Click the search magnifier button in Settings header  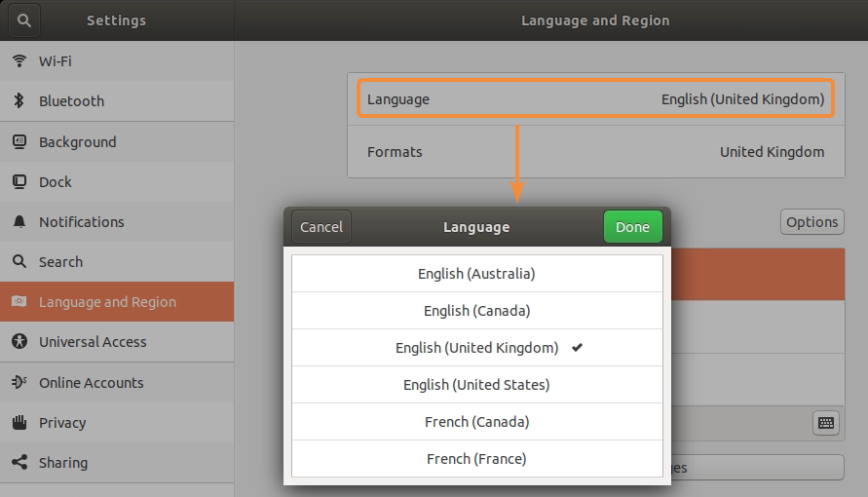(23, 20)
